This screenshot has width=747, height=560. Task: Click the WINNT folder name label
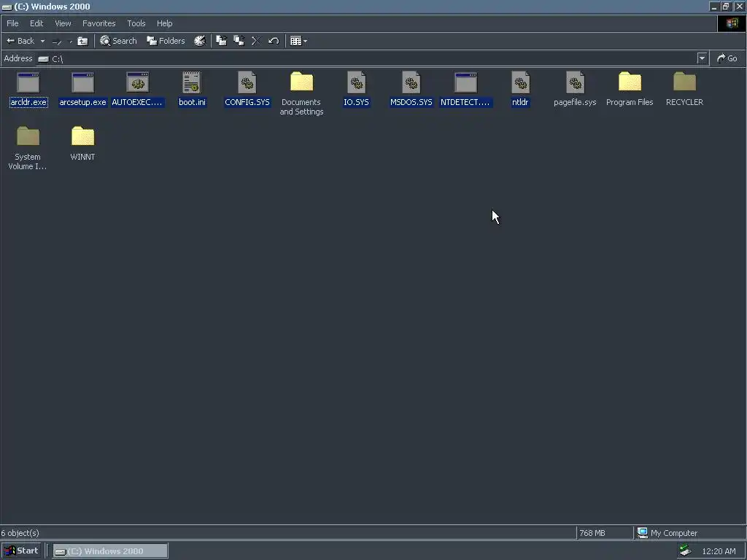pyautogui.click(x=82, y=157)
